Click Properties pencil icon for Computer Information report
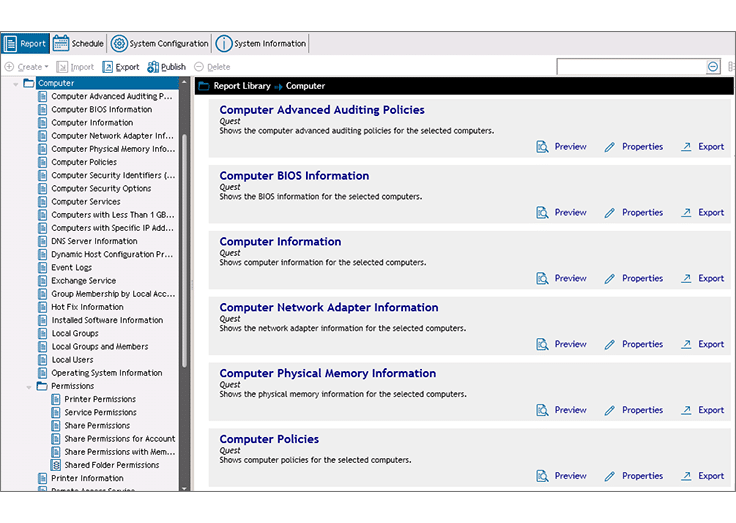This screenshot has width=736, height=523. tap(609, 278)
